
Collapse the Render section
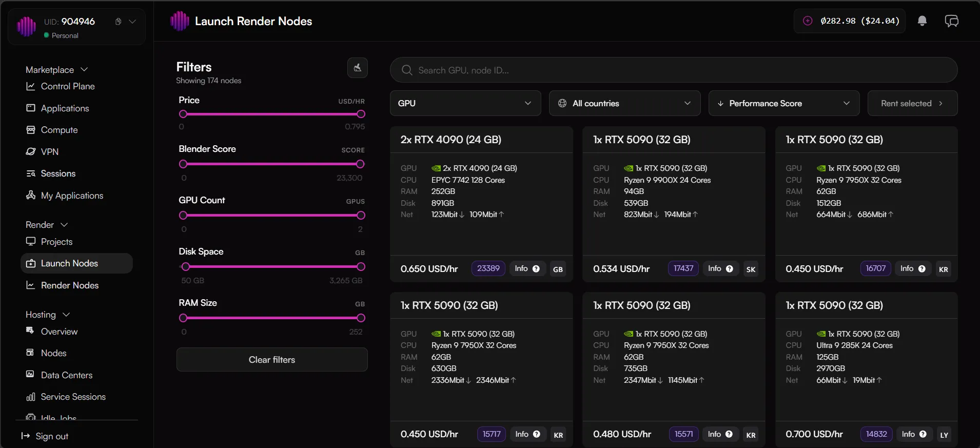64,225
